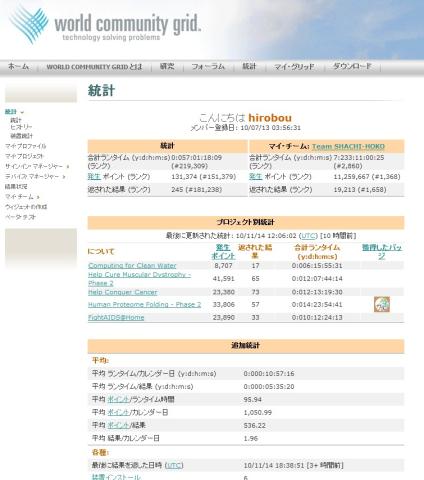Click Clean Water points value 8,707
The height and width of the screenshot is (480, 424).
pos(223,266)
